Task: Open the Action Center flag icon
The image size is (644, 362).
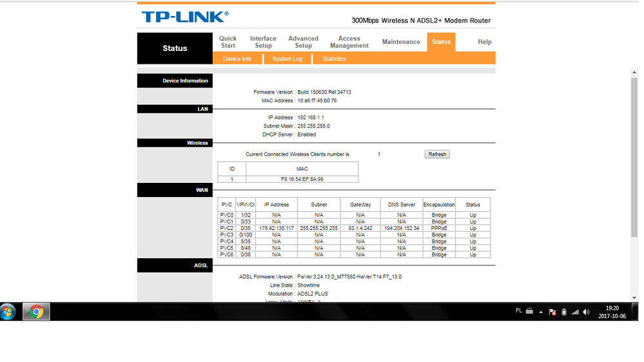Action: (552, 312)
